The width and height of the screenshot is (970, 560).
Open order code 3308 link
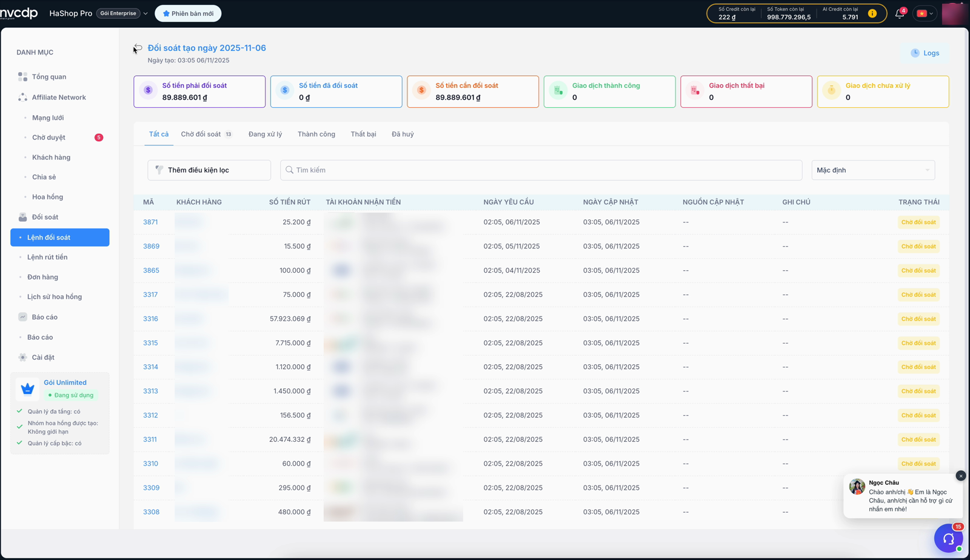click(x=151, y=512)
